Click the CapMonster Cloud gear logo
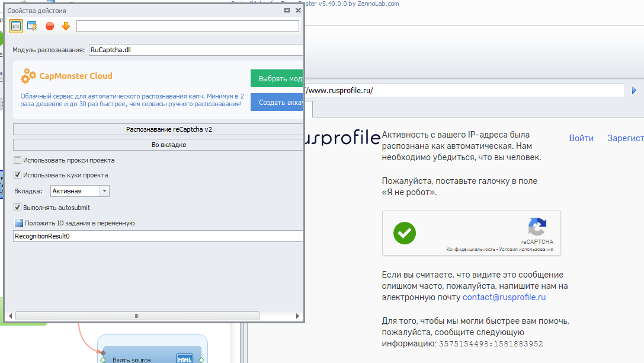The width and height of the screenshot is (644, 363). [x=28, y=76]
